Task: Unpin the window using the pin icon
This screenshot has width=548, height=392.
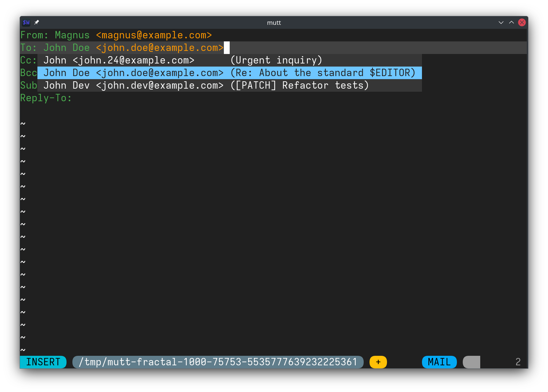Action: [37, 22]
